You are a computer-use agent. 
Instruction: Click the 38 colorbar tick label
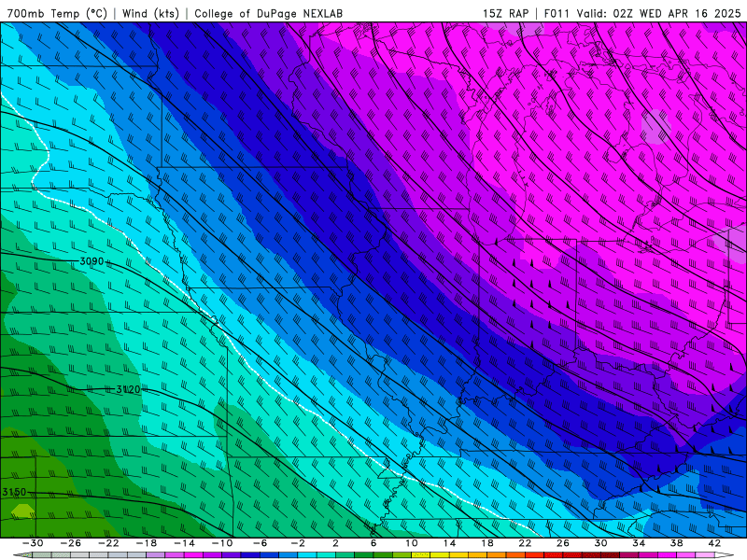pos(676,543)
